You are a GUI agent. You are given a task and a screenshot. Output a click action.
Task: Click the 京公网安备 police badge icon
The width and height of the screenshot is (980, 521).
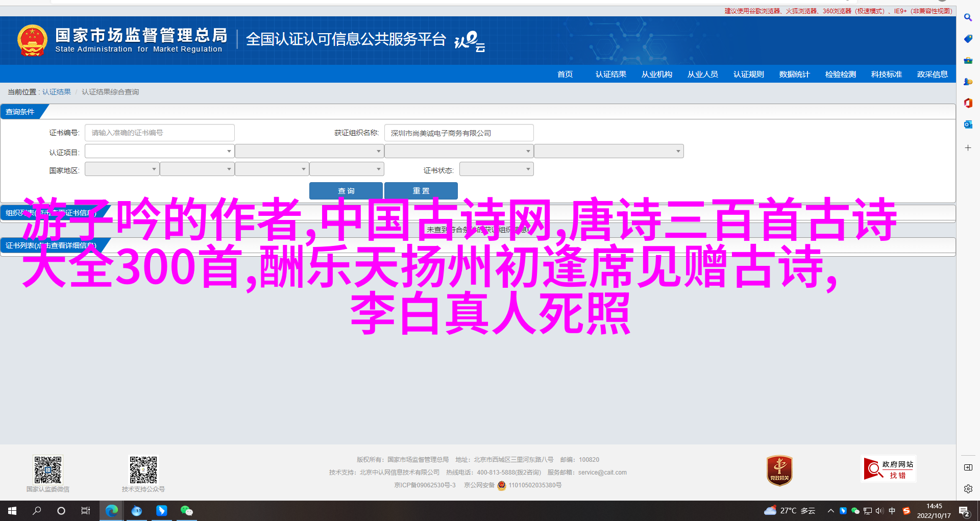coord(502,485)
